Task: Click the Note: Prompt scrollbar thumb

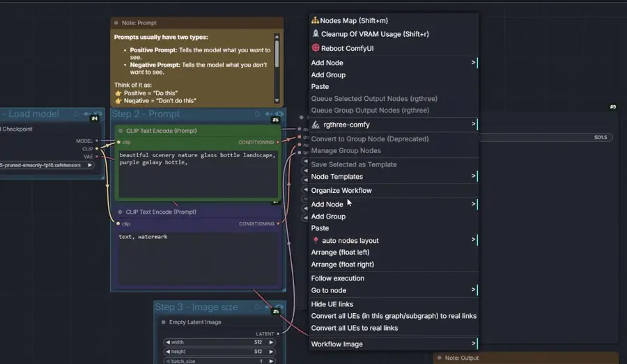Action: pos(277,54)
